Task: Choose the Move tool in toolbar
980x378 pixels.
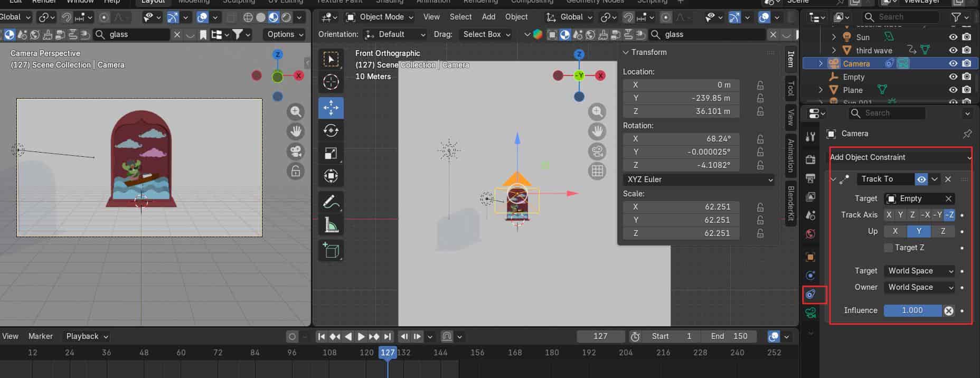Action: (x=331, y=108)
